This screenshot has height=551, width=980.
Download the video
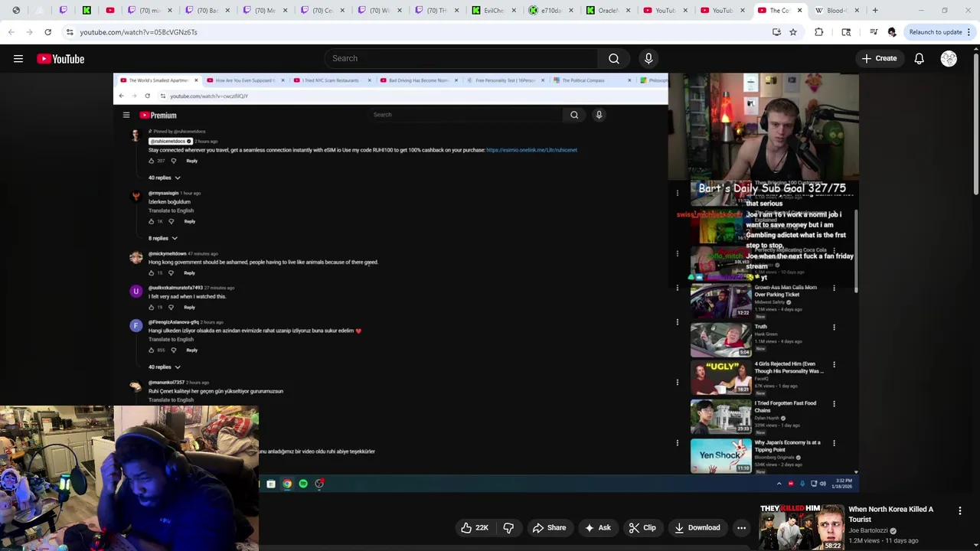(697, 527)
